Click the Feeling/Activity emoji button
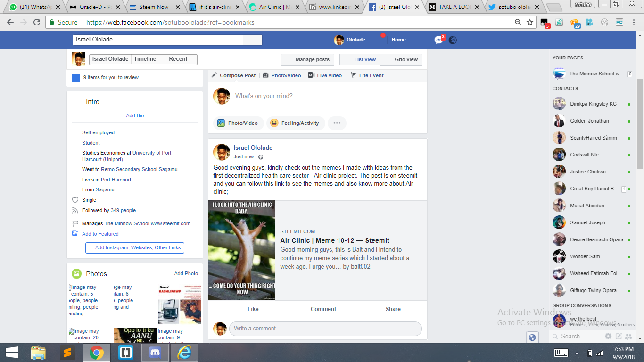 click(x=296, y=123)
